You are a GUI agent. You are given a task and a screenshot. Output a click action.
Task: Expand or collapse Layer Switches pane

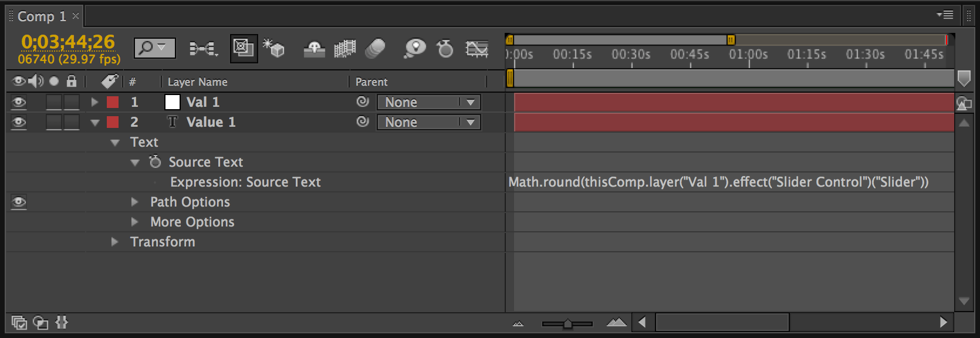point(19,322)
